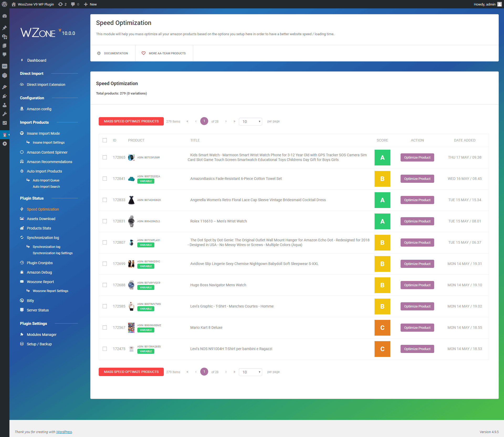This screenshot has height=437, width=504.
Task: Open Direct Import Extension menu item
Action: (x=46, y=85)
